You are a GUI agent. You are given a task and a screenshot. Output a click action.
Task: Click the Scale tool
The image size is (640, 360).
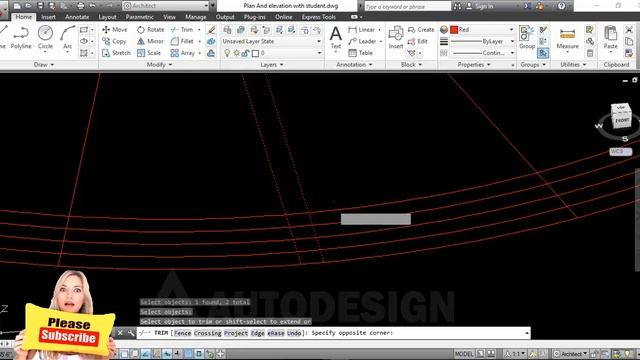click(x=149, y=53)
